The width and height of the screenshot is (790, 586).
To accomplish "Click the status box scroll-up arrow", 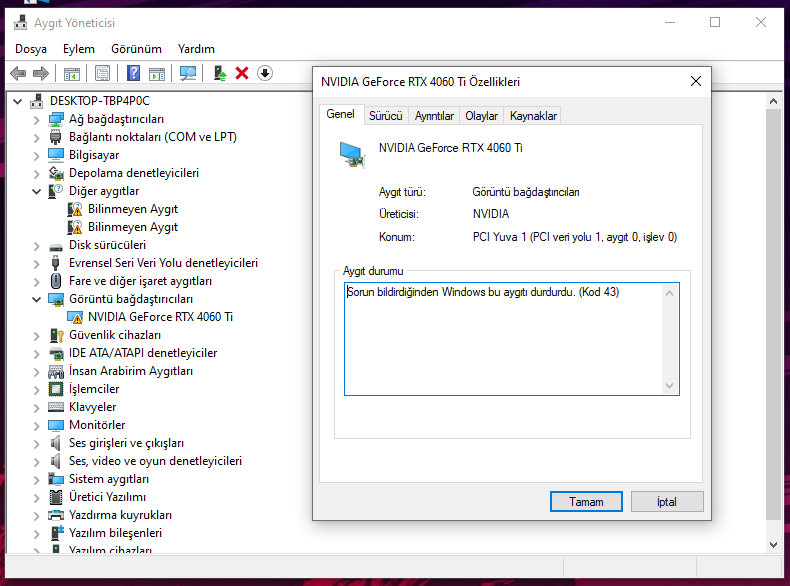I will [669, 293].
